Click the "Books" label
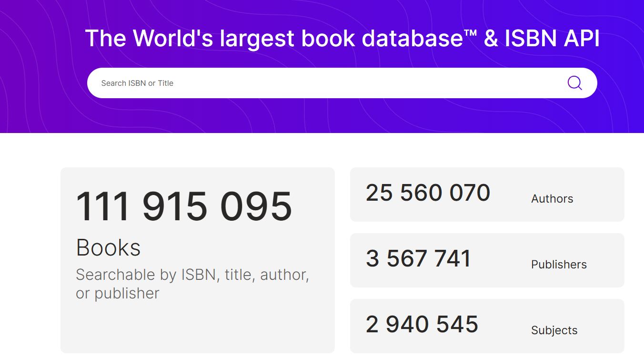 [108, 247]
